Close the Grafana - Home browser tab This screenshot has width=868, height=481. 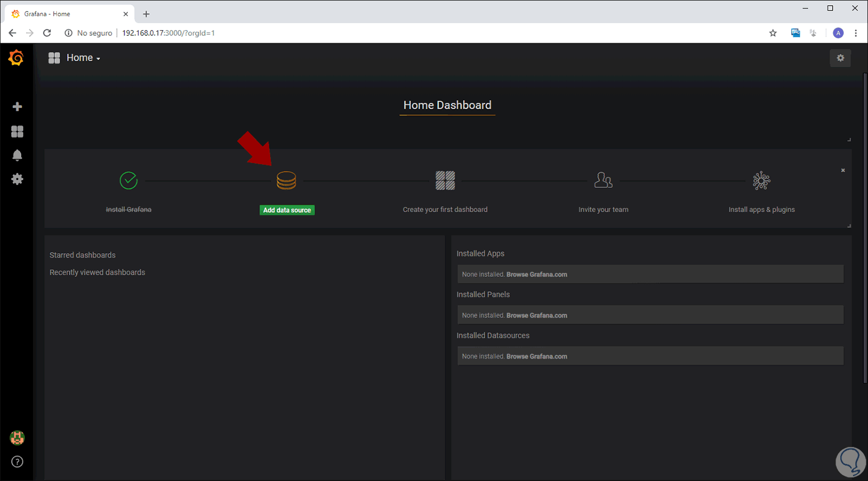pos(126,14)
